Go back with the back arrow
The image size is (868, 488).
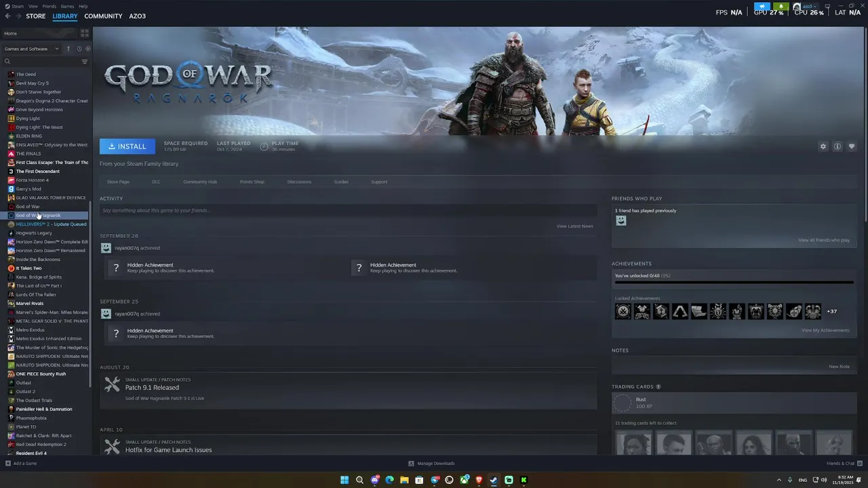(7, 16)
